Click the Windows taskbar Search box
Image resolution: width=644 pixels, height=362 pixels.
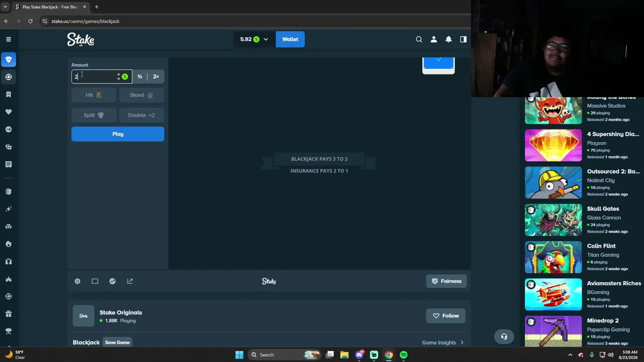[x=285, y=355]
